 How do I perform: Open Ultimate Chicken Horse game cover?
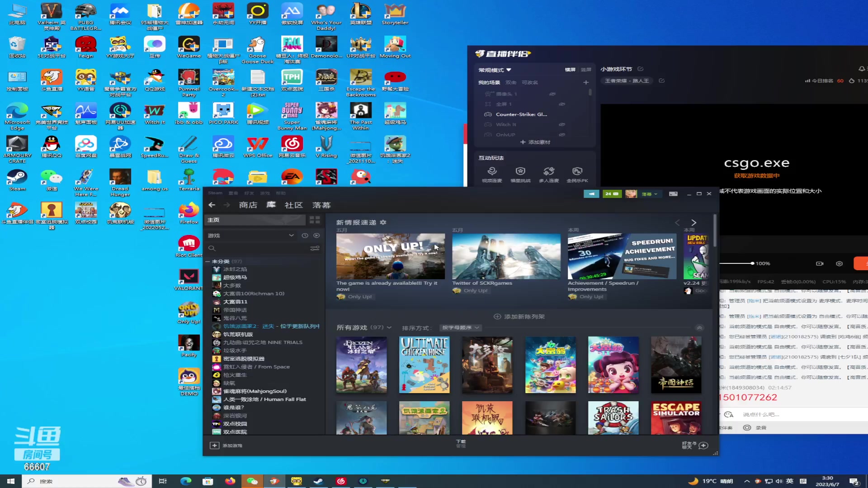coord(424,365)
